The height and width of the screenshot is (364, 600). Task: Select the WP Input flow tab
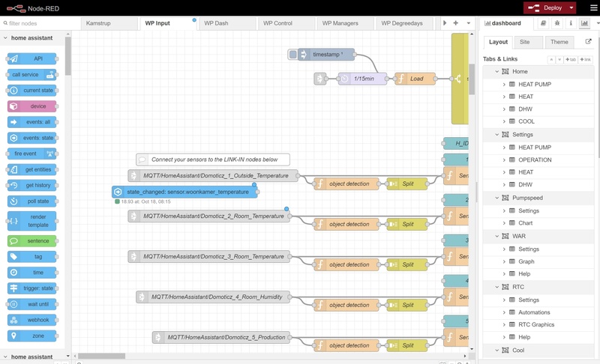click(x=168, y=23)
